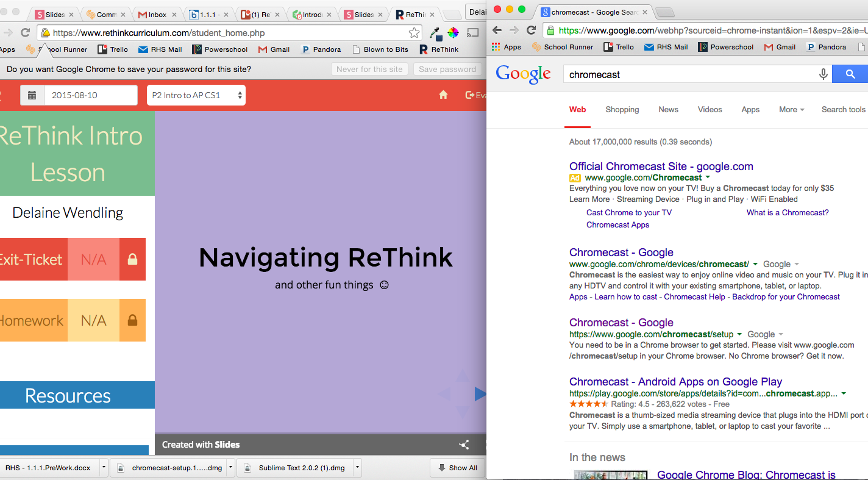The height and width of the screenshot is (480, 868).
Task: Advance slide with right navigation arrow
Action: (x=480, y=394)
